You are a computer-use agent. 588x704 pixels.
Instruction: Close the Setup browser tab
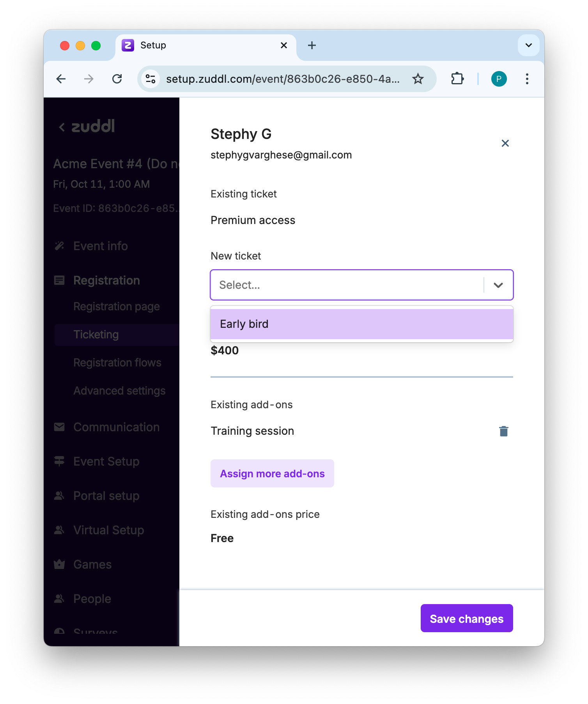tap(284, 45)
